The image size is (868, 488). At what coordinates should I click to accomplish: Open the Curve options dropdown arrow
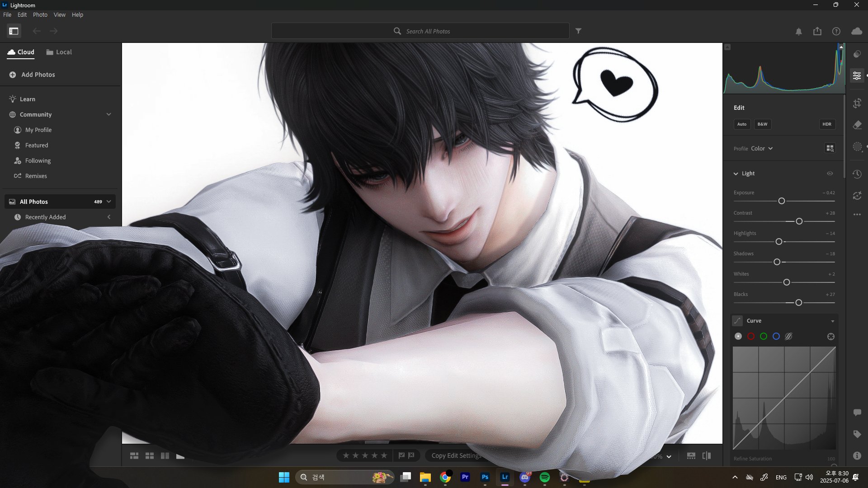coord(833,321)
